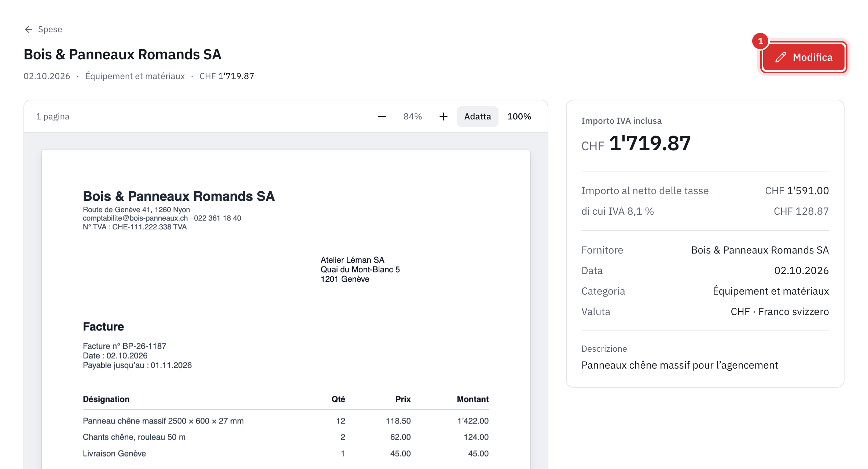Click the net amount CHF 1'591.00
The image size is (868, 469).
(797, 191)
